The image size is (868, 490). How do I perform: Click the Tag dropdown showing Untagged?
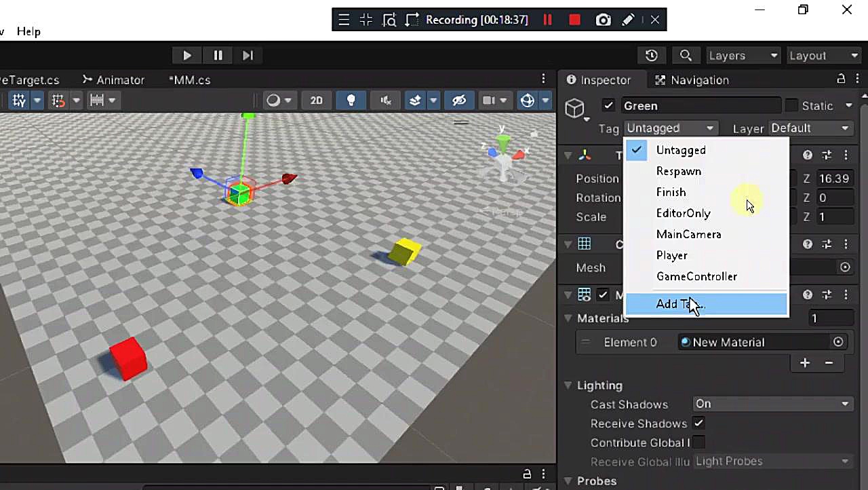click(670, 128)
